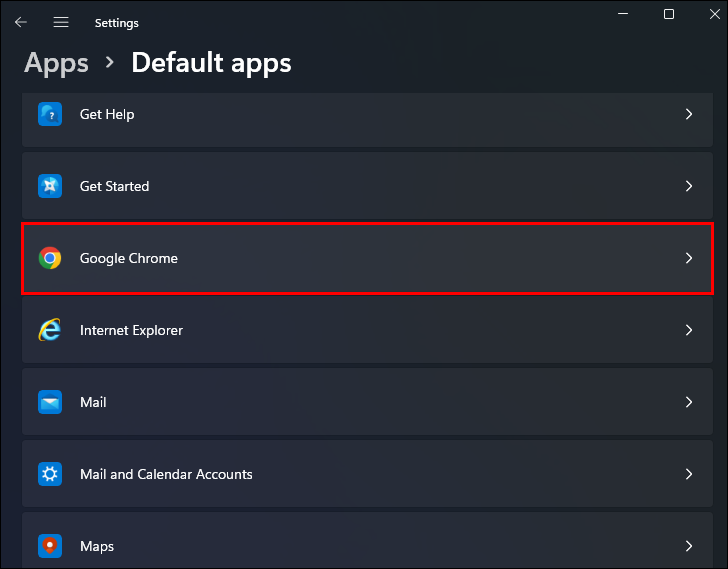This screenshot has height=569, width=728.
Task: Open the hamburger navigation menu
Action: (61, 22)
